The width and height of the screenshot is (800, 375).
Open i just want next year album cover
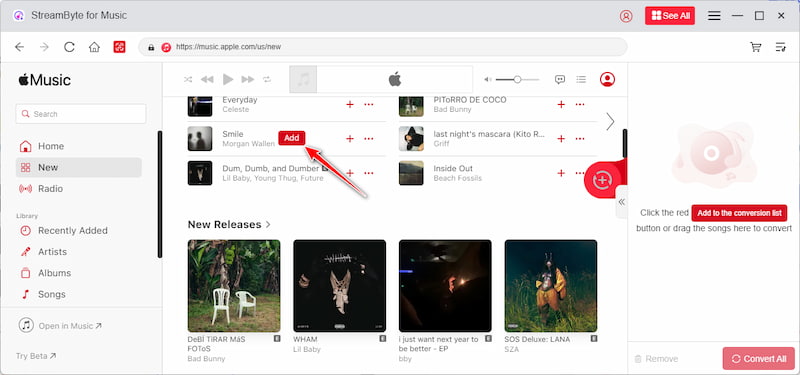pos(445,286)
